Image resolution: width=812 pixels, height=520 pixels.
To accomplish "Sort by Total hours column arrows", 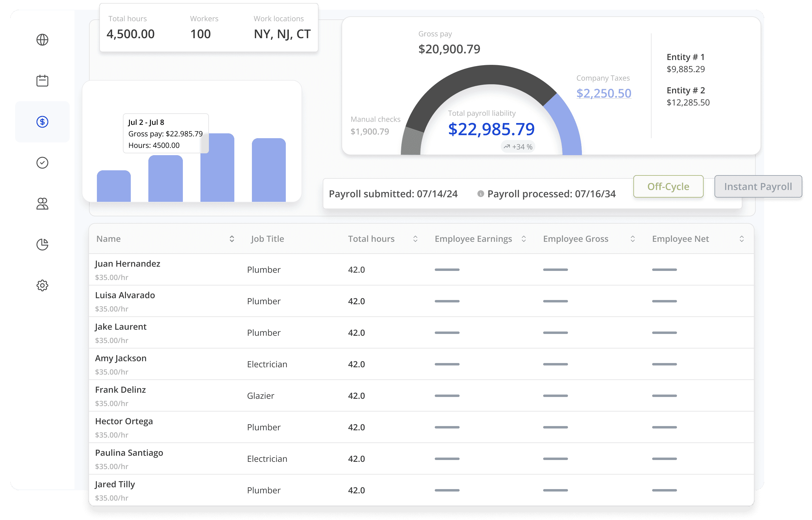I will [415, 239].
